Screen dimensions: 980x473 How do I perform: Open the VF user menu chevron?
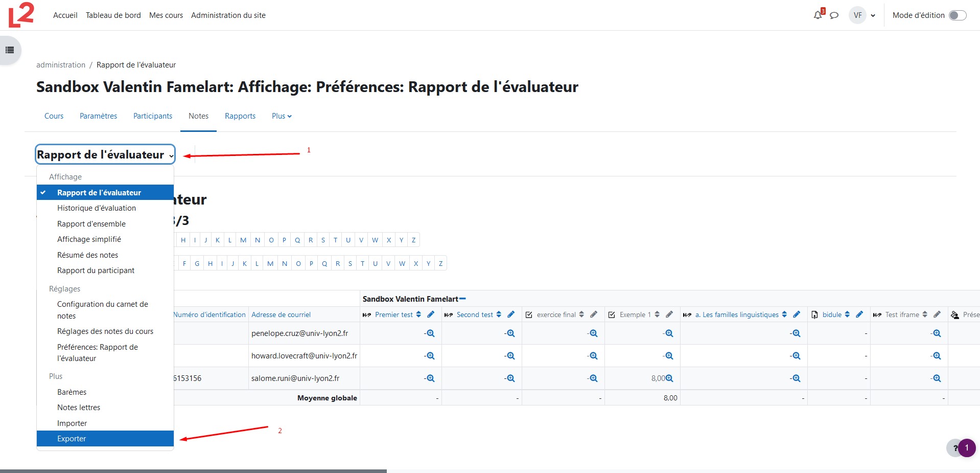coord(873,15)
